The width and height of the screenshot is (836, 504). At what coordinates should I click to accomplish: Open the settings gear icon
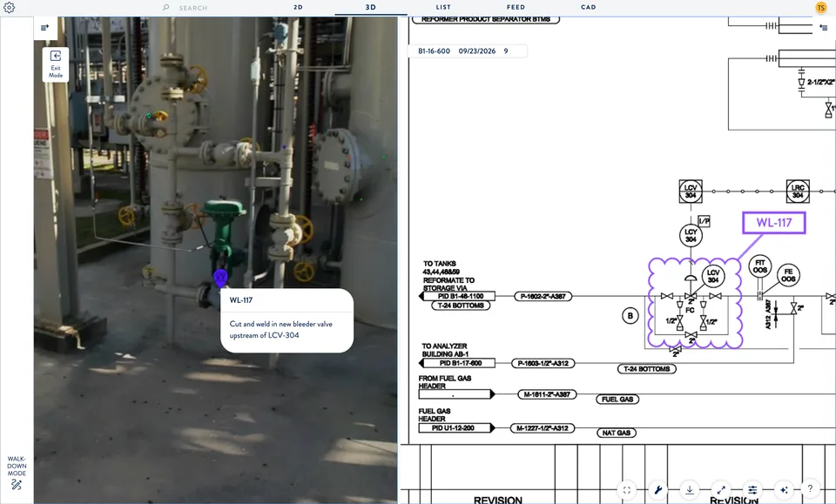click(9, 8)
